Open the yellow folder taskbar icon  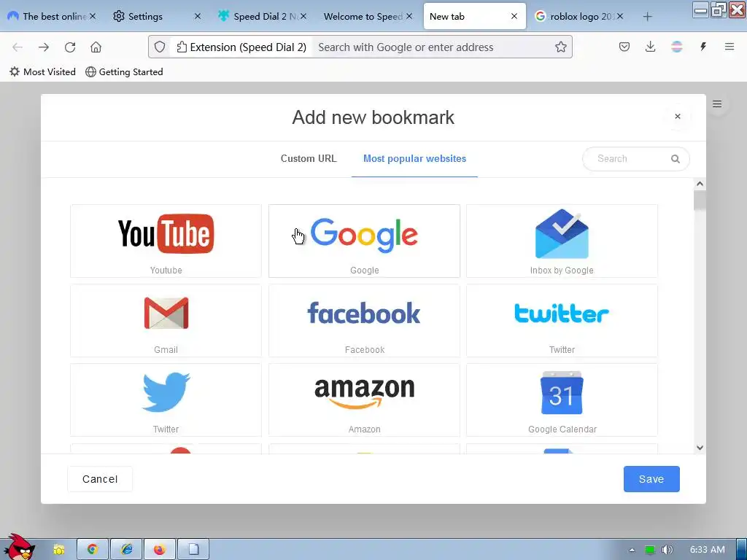(x=58, y=549)
